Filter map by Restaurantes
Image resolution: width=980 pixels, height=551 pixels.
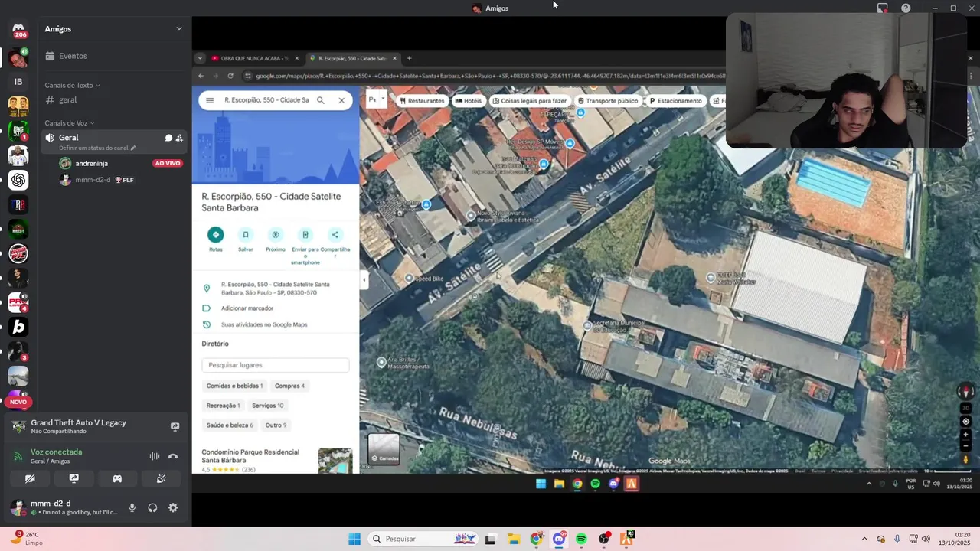coord(422,100)
